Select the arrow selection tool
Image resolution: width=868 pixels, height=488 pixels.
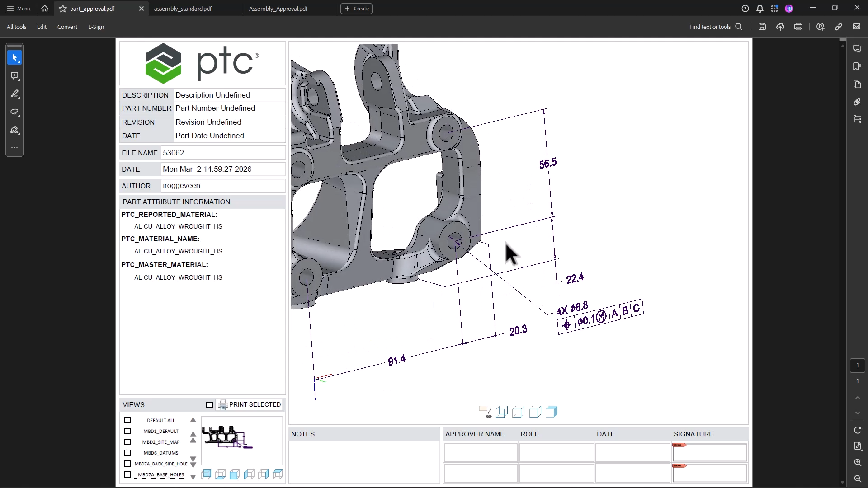tap(14, 58)
